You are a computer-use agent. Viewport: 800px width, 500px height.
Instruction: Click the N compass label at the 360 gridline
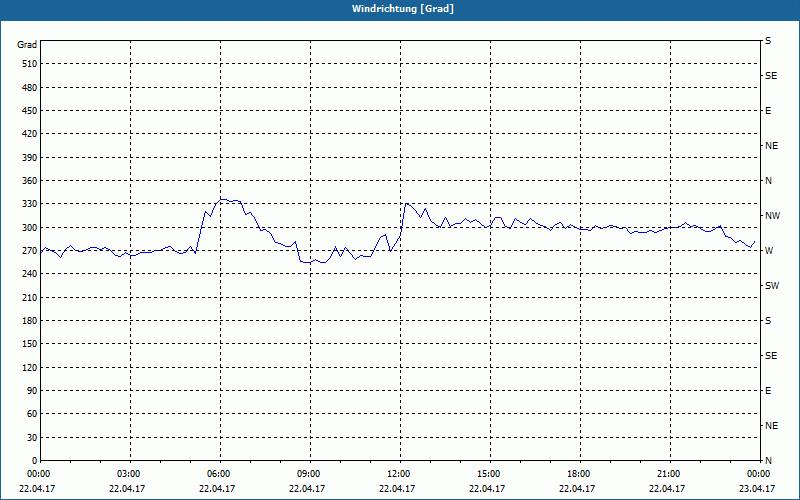click(768, 181)
